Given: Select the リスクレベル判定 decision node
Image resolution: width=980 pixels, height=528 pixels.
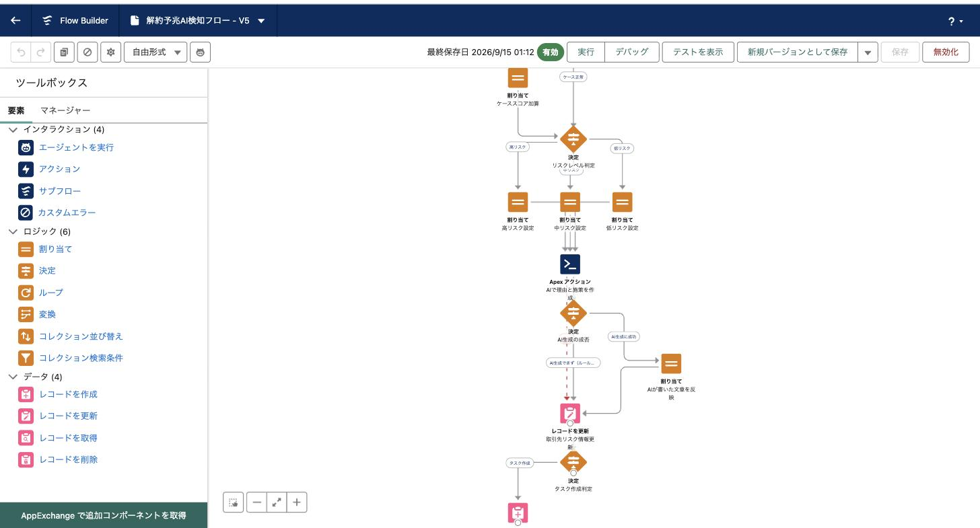Looking at the screenshot, I should coord(573,139).
